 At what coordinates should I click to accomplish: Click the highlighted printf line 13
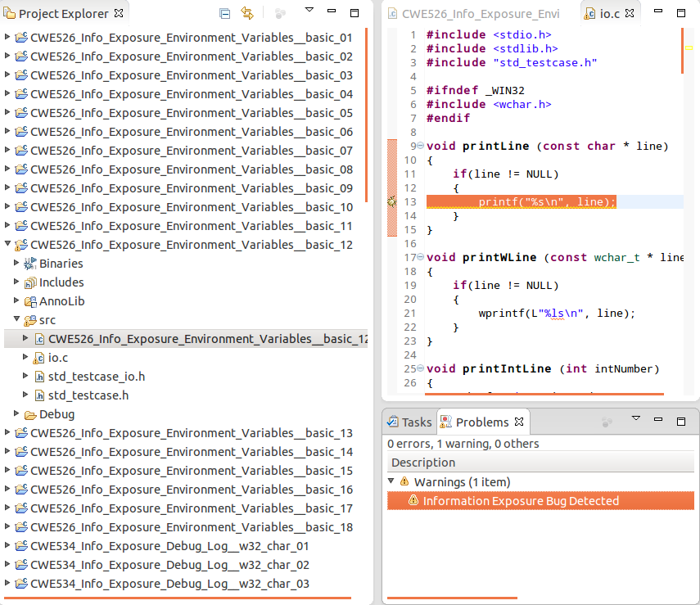521,202
